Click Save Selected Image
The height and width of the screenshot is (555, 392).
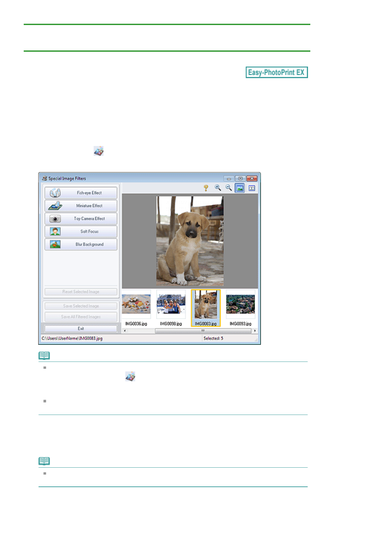click(81, 306)
